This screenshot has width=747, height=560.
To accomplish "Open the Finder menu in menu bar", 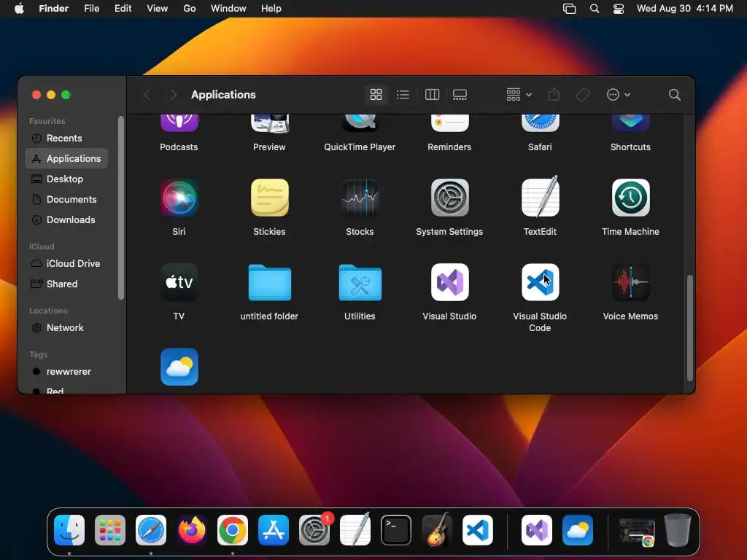I will pos(53,9).
